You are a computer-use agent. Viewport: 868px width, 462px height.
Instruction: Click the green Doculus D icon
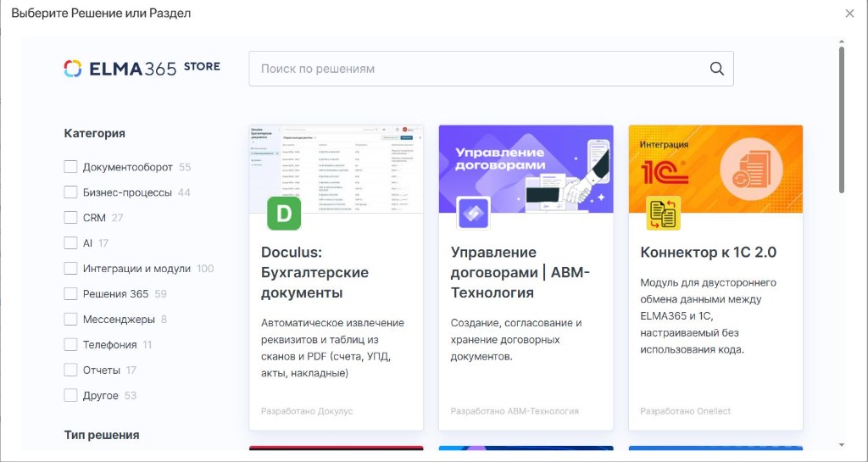coord(284,213)
